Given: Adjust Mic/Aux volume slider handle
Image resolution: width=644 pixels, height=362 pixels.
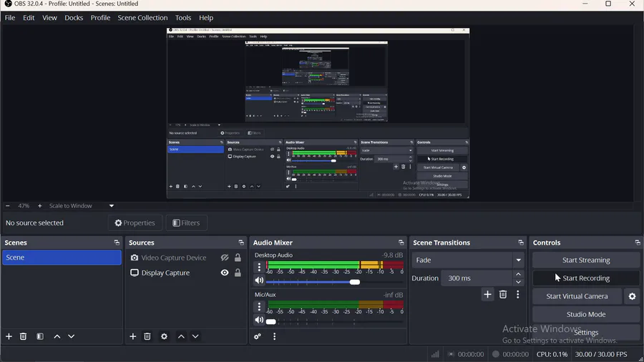Looking at the screenshot, I should tap(270, 321).
